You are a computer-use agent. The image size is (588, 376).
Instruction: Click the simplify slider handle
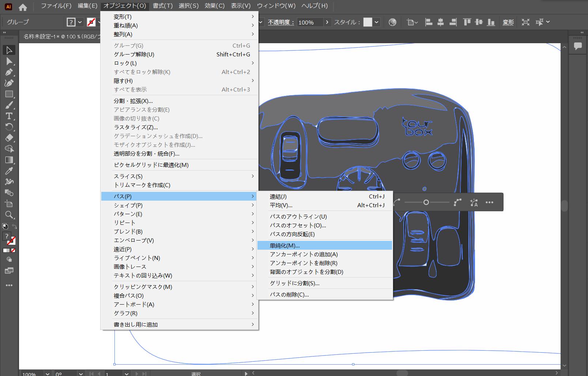point(426,202)
